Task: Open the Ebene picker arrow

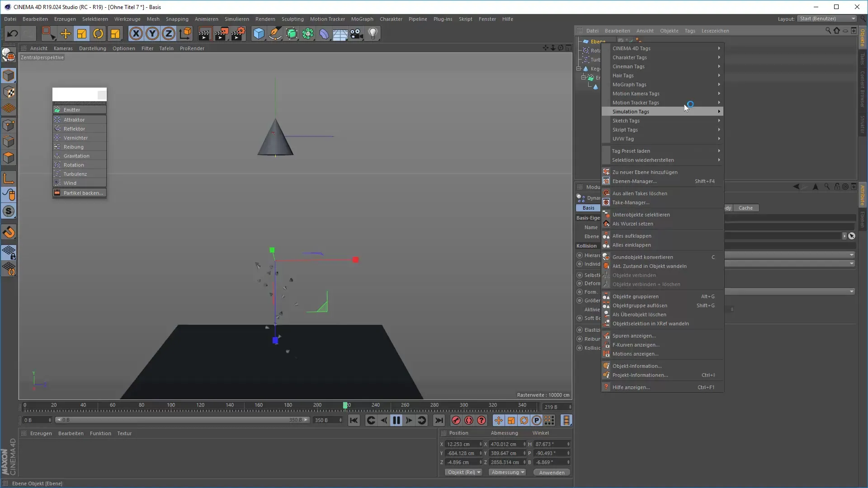Action: pos(844,236)
